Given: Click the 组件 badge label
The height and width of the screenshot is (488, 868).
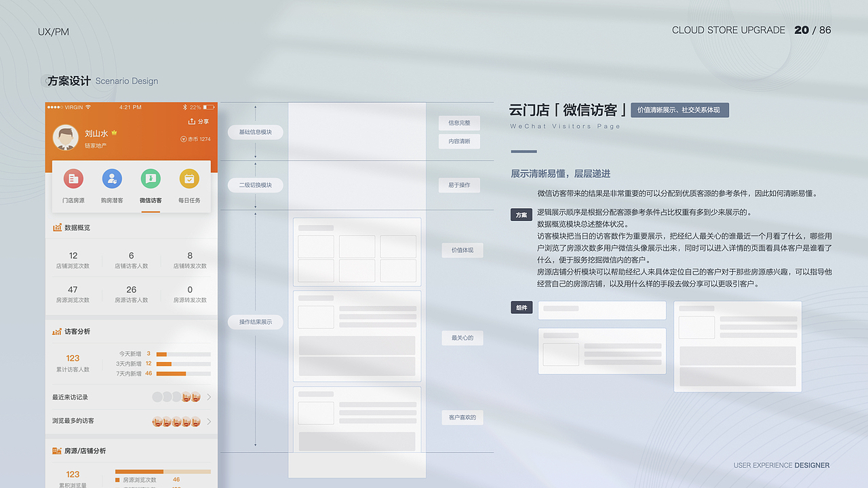Looking at the screenshot, I should pyautogui.click(x=521, y=307).
